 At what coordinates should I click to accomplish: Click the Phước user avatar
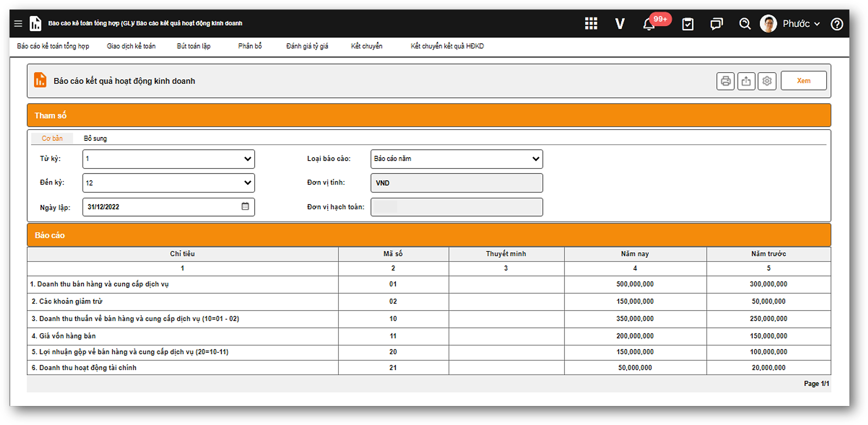pos(768,24)
